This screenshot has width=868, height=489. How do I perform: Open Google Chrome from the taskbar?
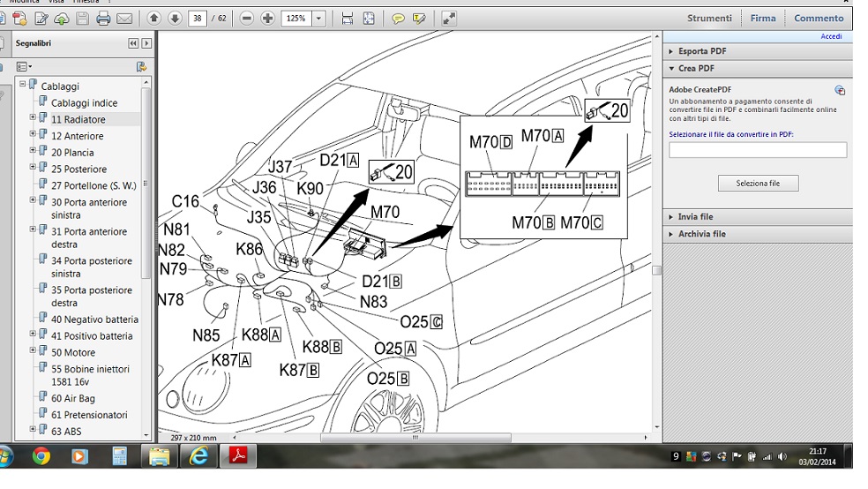pyautogui.click(x=41, y=456)
